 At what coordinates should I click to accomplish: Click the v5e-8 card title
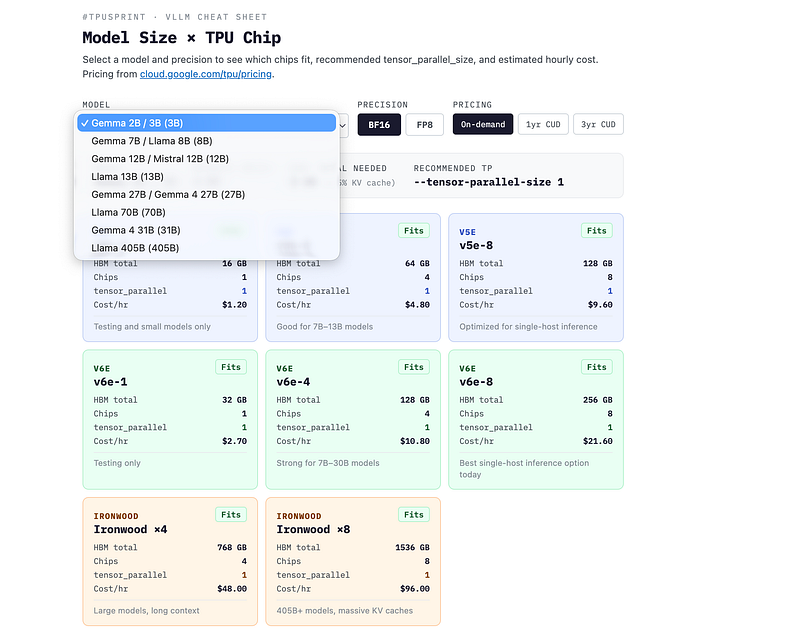pos(476,245)
